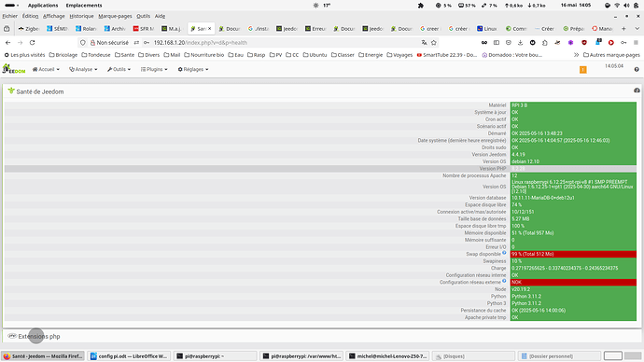Open the Bricolage bookmarks folder

pyautogui.click(x=63, y=55)
